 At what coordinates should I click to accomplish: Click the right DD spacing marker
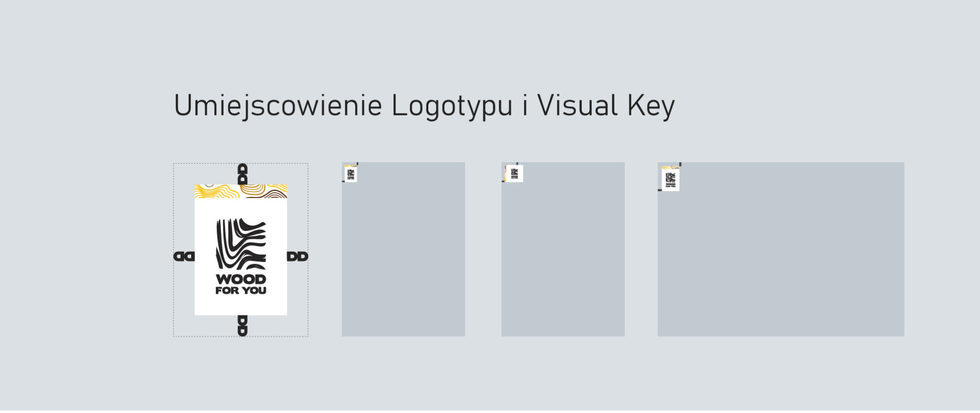[x=297, y=256]
